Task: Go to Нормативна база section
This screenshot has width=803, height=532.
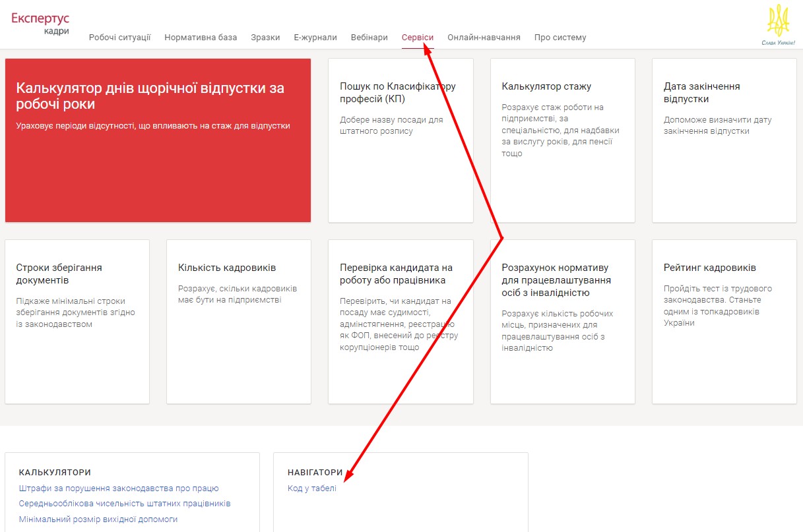Action: [201, 38]
